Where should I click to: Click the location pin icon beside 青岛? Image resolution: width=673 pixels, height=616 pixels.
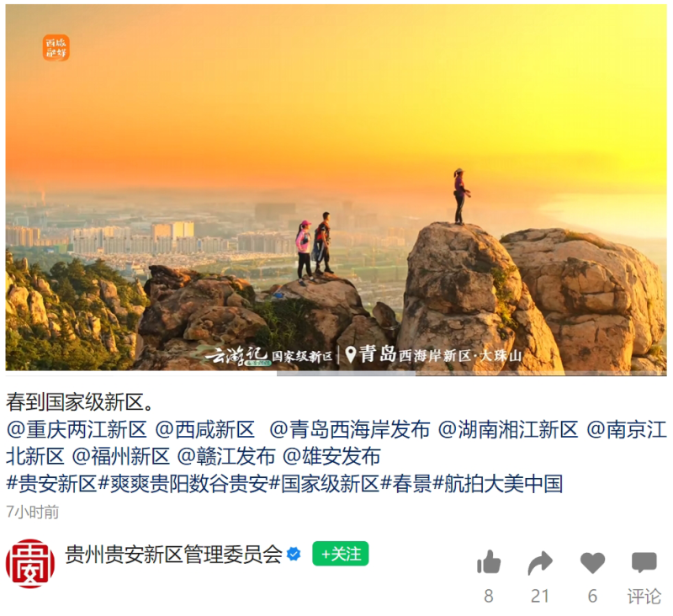click(350, 354)
